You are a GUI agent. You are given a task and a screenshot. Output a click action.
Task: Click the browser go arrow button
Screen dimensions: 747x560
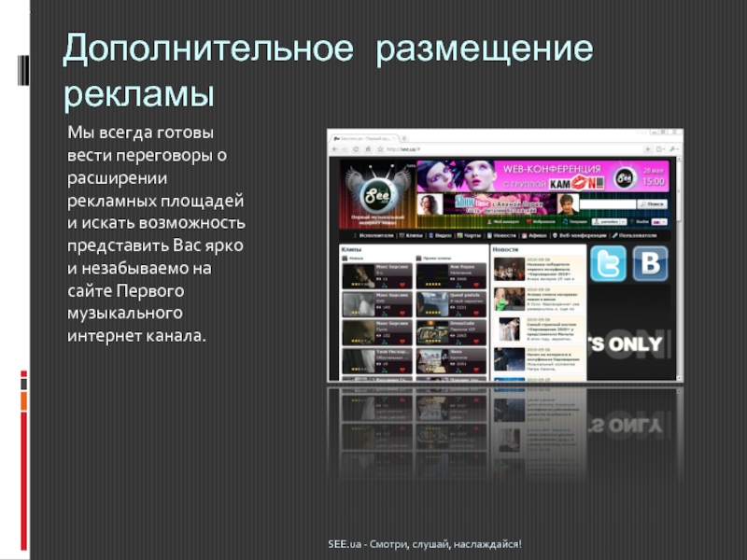pos(647,149)
